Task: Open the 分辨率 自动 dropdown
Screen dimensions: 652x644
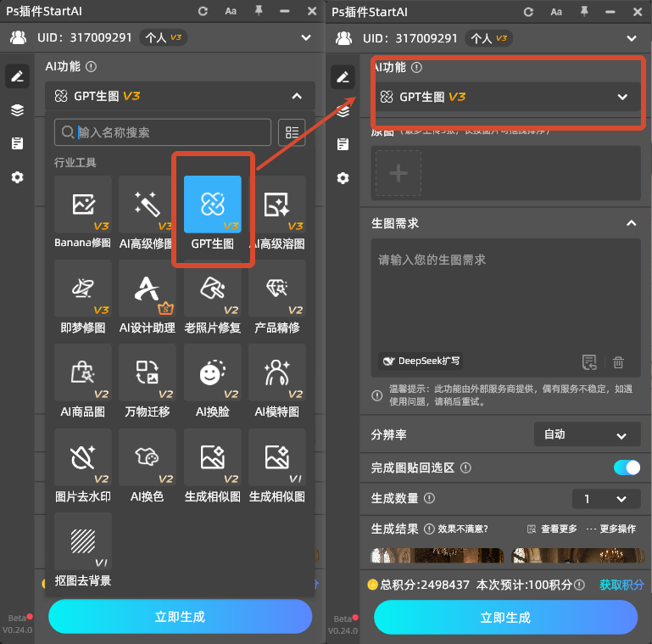Action: coord(587,434)
